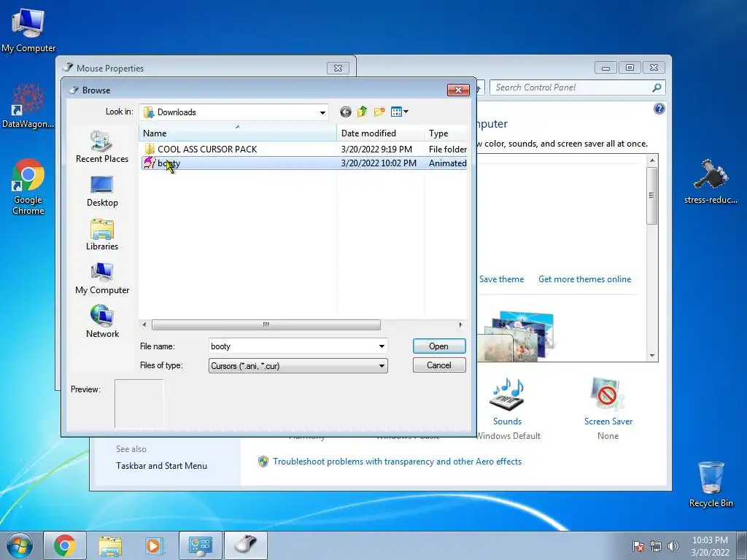The width and height of the screenshot is (747, 560).
Task: Open Taskbar and Start Menu link
Action: pos(161,466)
